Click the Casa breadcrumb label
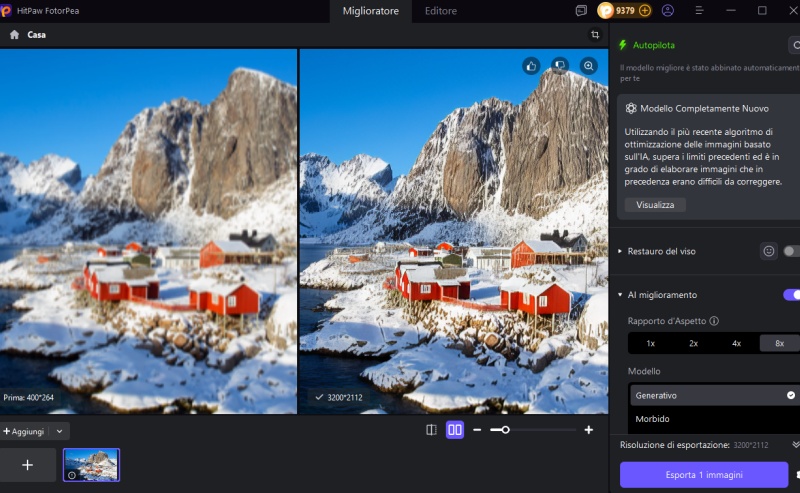 37,35
